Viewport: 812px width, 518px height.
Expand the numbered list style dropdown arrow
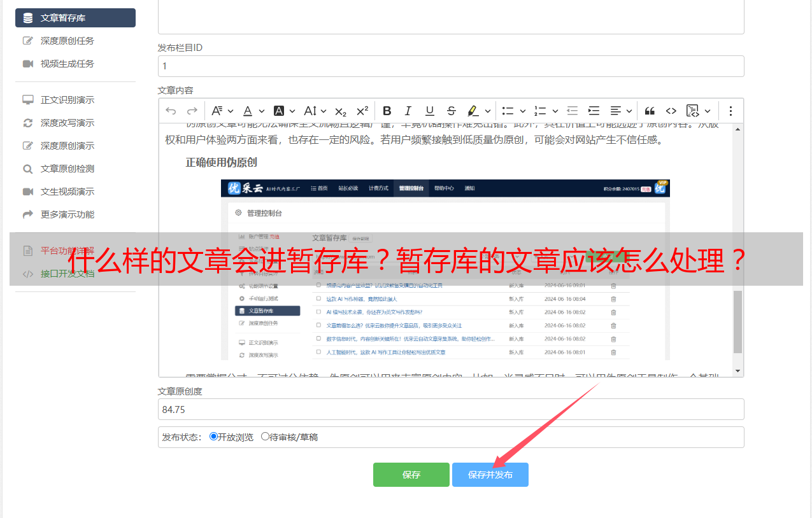[555, 111]
